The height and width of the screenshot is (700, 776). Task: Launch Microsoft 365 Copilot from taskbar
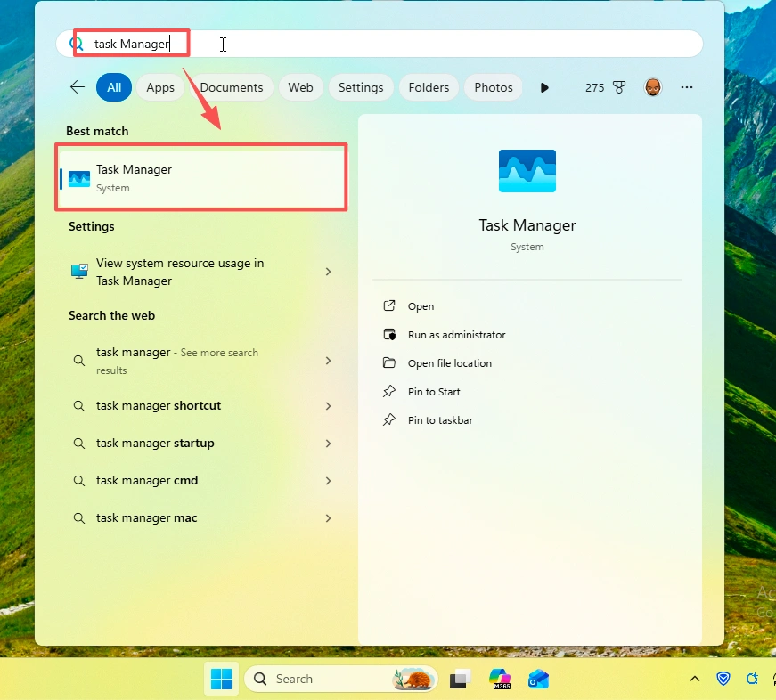coord(500,679)
